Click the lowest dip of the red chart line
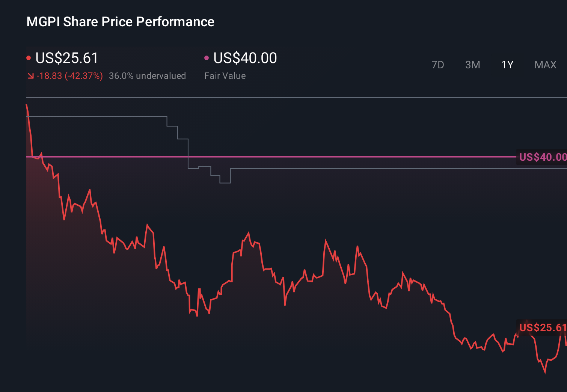The width and height of the screenshot is (567, 392). pyautogui.click(x=546, y=373)
